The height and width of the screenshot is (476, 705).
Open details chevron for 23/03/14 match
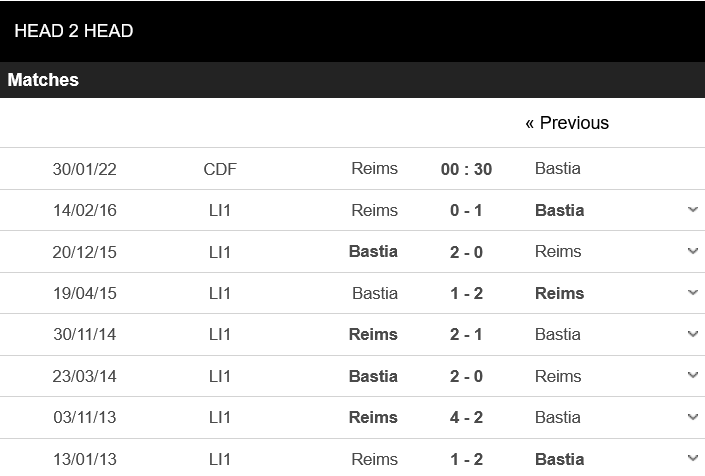(692, 376)
